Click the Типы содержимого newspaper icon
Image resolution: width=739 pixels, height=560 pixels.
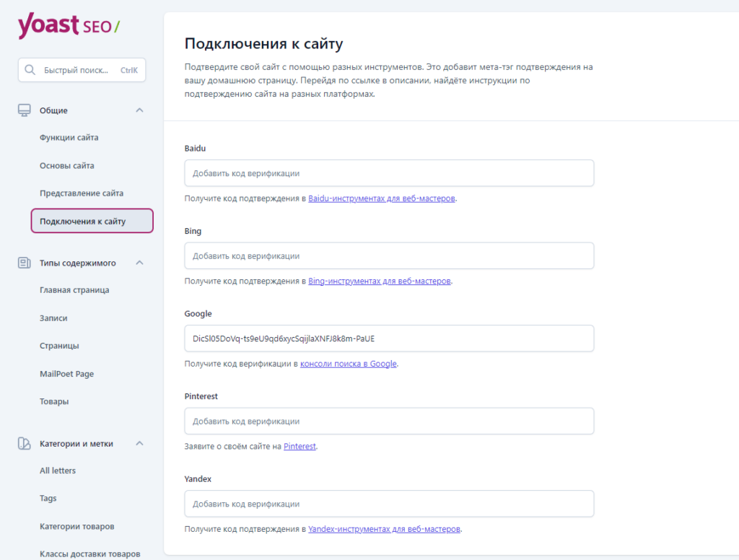click(24, 263)
